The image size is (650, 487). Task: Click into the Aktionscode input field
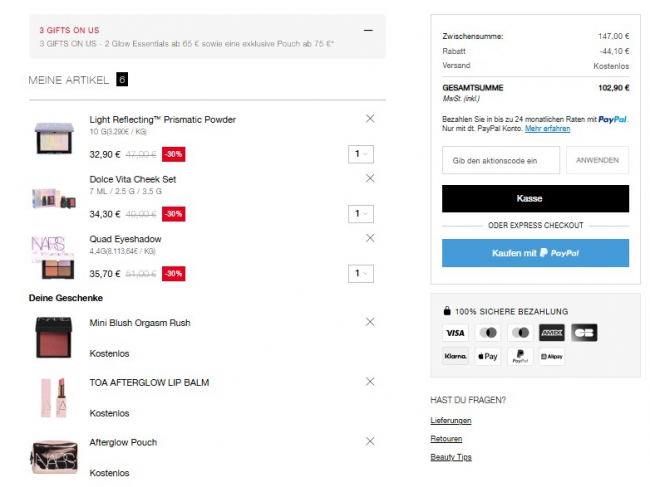point(500,160)
